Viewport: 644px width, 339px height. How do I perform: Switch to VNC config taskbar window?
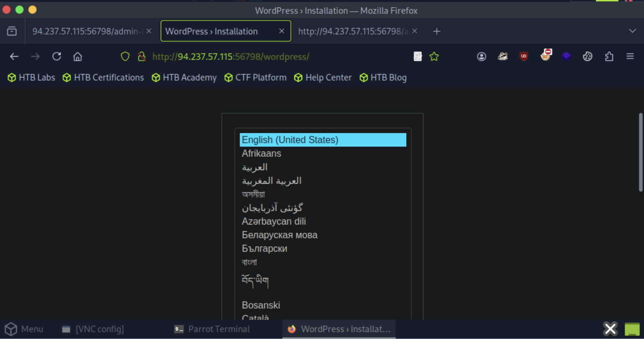click(93, 329)
